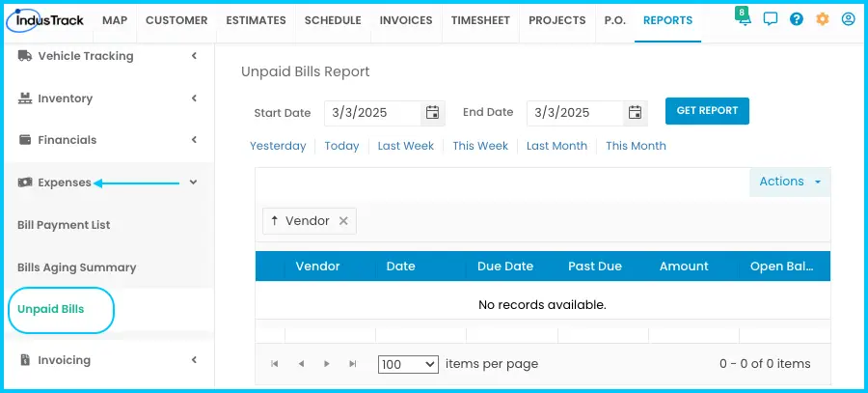
Task: Open the End Date calendar picker
Action: tap(635, 113)
